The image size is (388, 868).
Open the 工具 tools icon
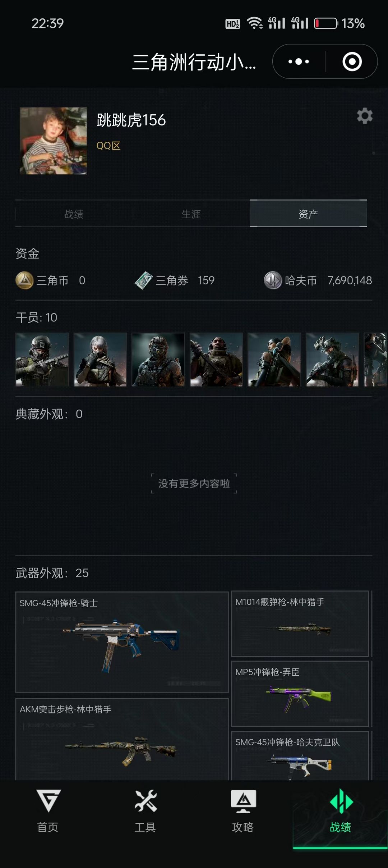[145, 801]
